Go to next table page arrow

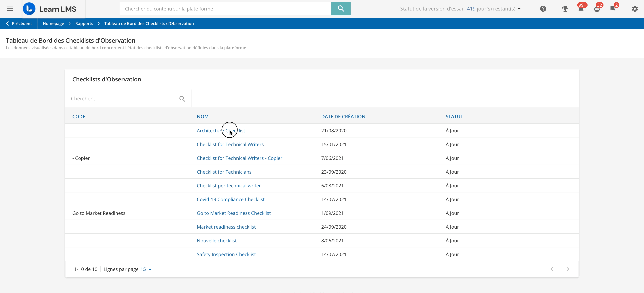tap(567, 269)
